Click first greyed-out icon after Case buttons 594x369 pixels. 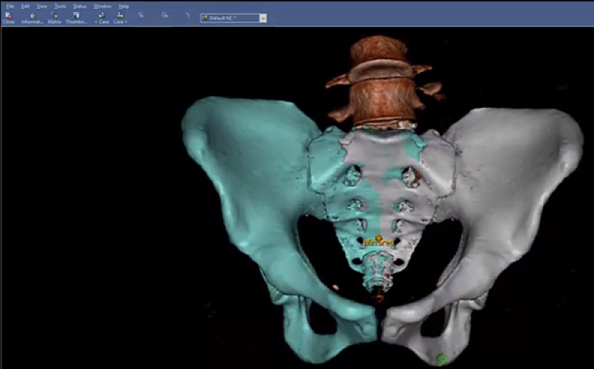(x=141, y=15)
